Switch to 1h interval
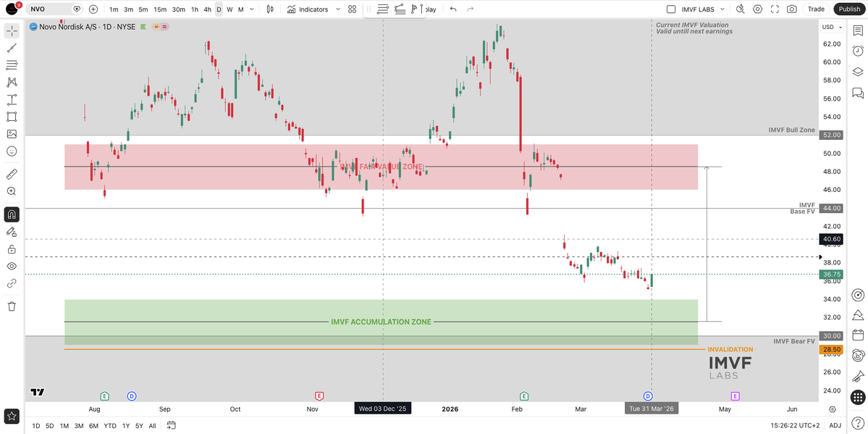Image resolution: width=868 pixels, height=434 pixels. coord(195,9)
